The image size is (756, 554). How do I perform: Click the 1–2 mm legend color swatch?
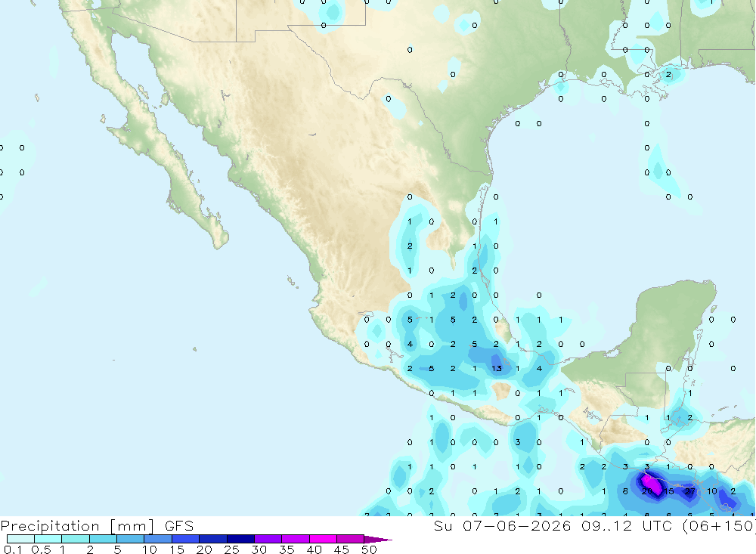(x=76, y=539)
